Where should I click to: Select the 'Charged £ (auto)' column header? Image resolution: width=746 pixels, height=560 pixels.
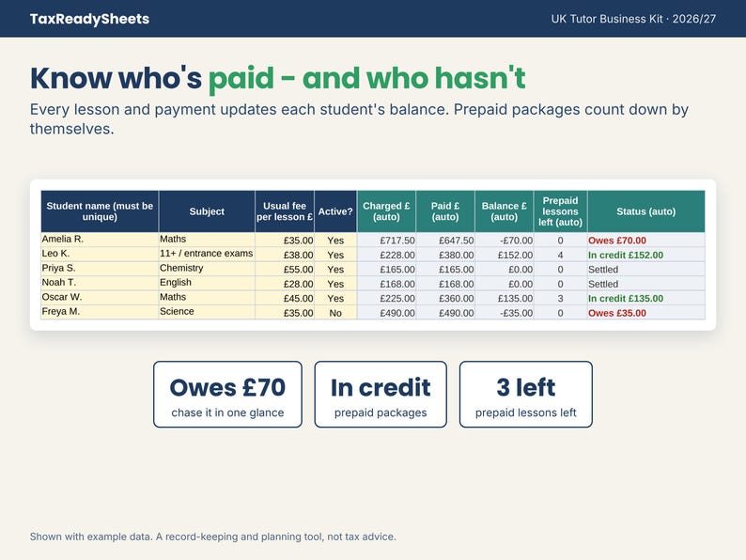[386, 211]
